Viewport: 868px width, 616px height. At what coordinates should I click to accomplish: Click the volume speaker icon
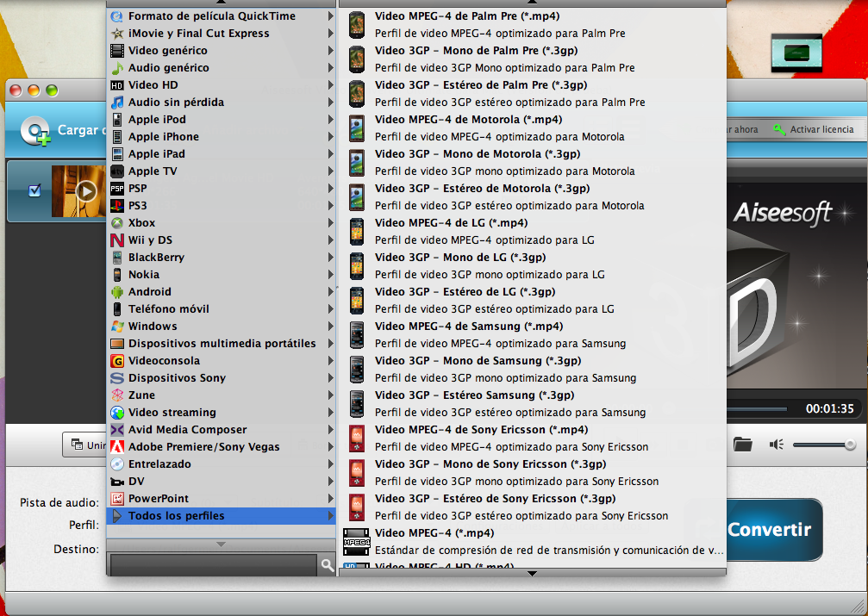(776, 445)
